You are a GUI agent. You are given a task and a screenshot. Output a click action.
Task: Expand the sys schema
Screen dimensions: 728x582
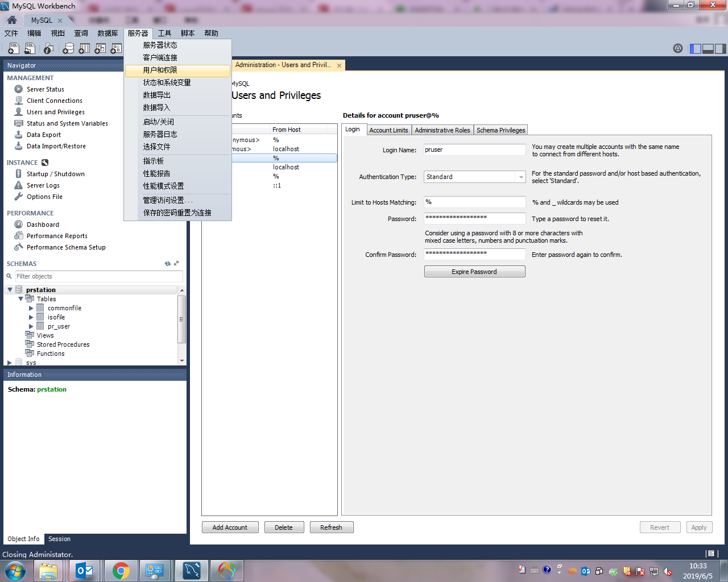click(10, 363)
